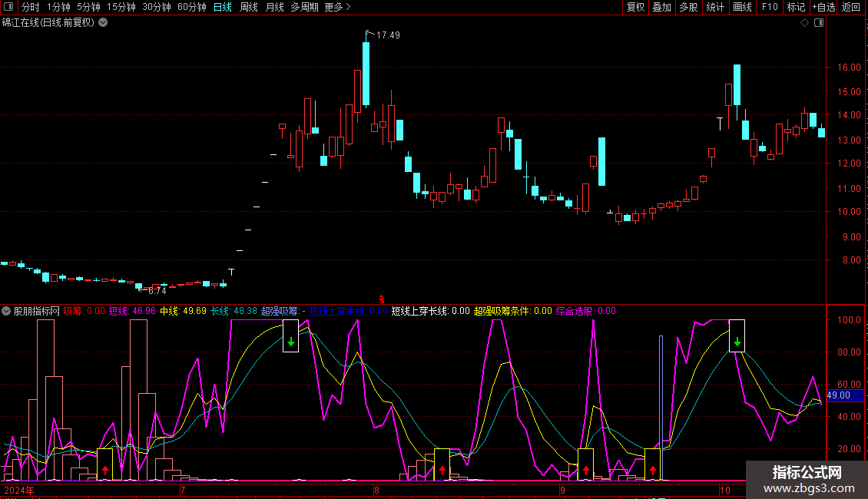
Task: Open F10 company information
Action: [769, 7]
